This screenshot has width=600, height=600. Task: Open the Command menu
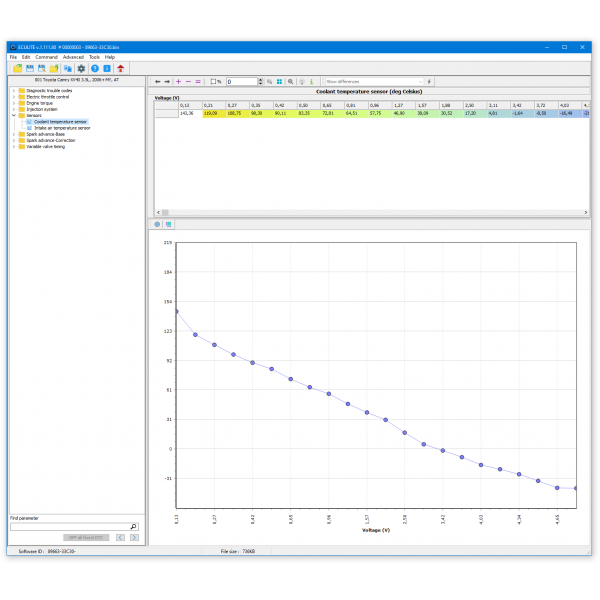47,57
